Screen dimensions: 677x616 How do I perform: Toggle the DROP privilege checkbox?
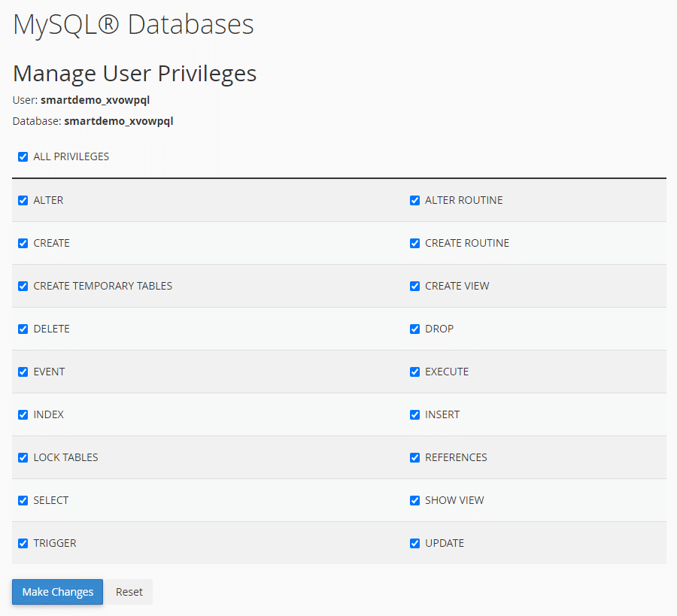[x=414, y=329]
